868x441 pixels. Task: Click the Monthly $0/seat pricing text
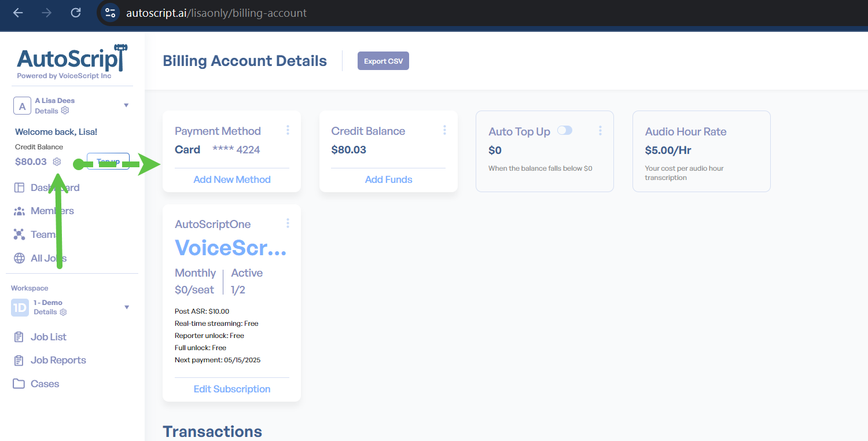click(x=196, y=281)
